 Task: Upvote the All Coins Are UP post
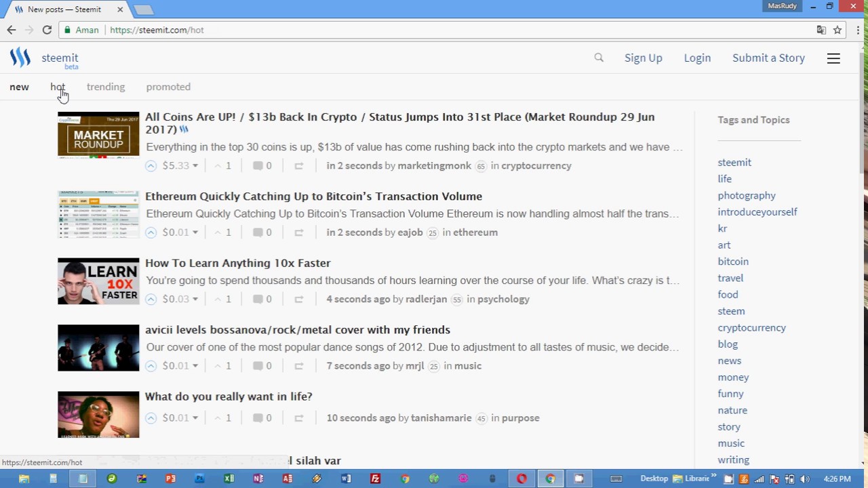click(x=151, y=165)
